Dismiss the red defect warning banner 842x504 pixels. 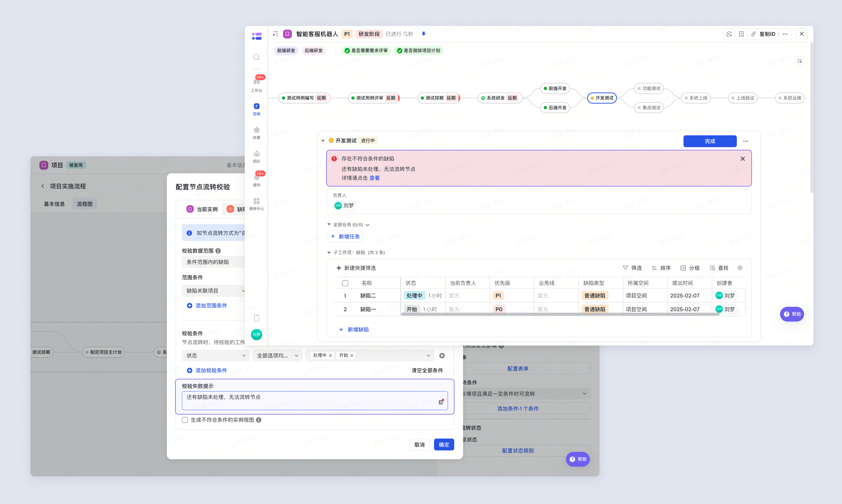pos(743,159)
